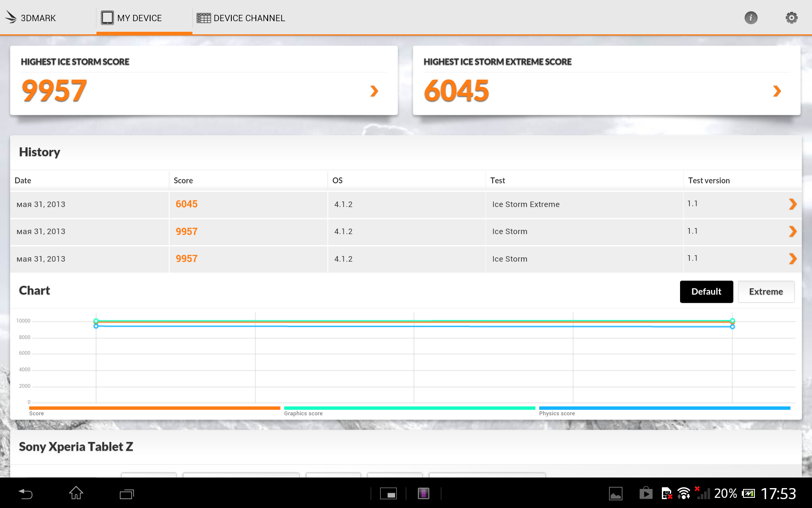Open the small apps window icon

coord(388,494)
